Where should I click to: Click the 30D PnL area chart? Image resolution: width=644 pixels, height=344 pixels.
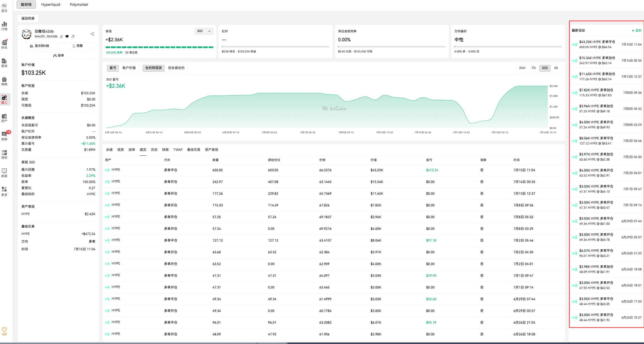click(x=327, y=107)
